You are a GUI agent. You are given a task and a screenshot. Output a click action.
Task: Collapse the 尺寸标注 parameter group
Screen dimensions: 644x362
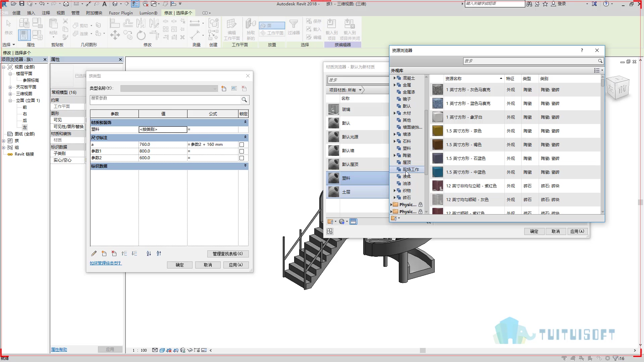[245, 137]
